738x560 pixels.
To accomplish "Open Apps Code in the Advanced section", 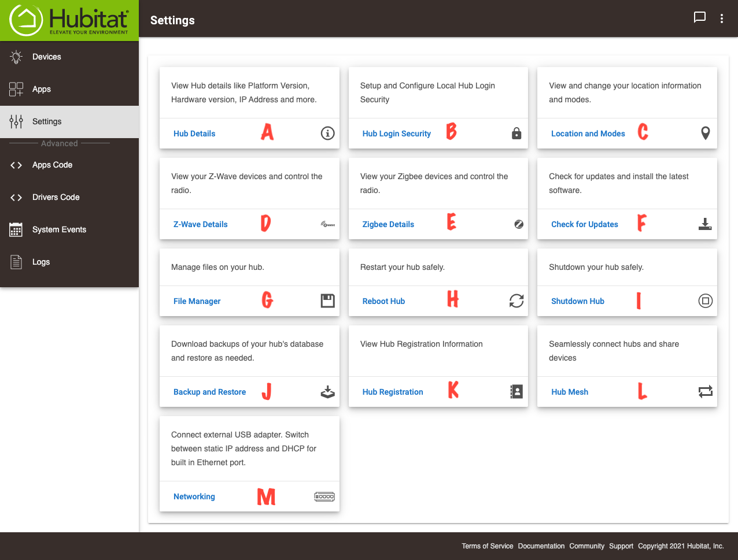I will [52, 165].
